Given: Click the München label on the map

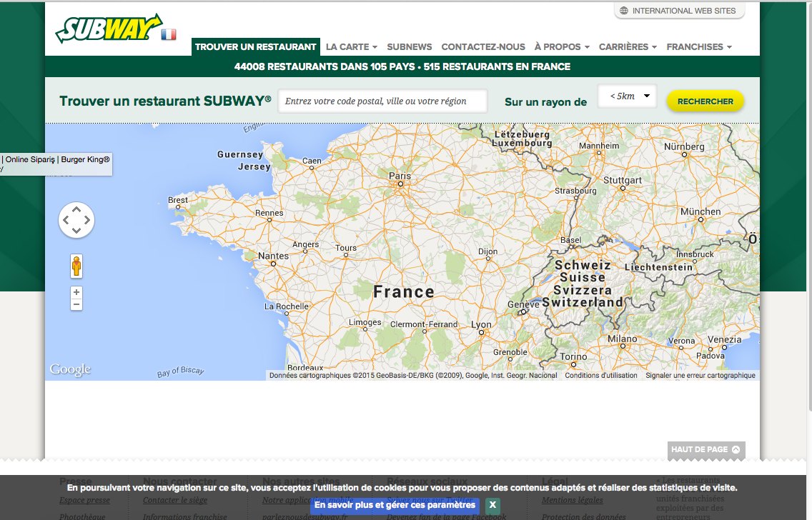Looking at the screenshot, I should pyautogui.click(x=700, y=211).
